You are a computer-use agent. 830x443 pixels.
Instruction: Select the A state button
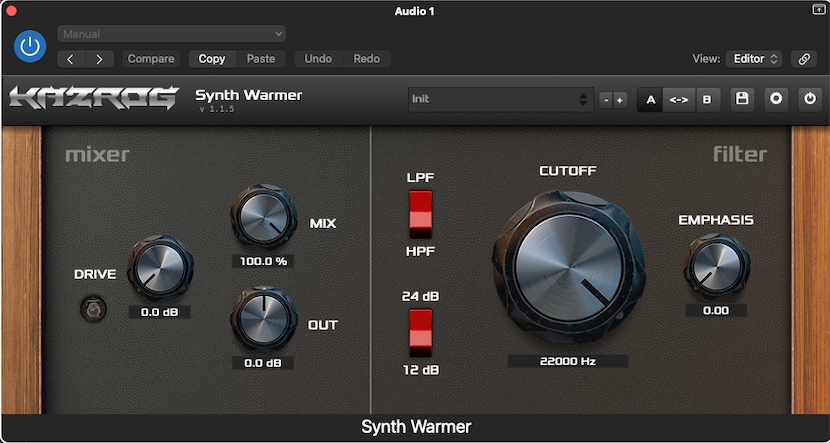[x=651, y=100]
